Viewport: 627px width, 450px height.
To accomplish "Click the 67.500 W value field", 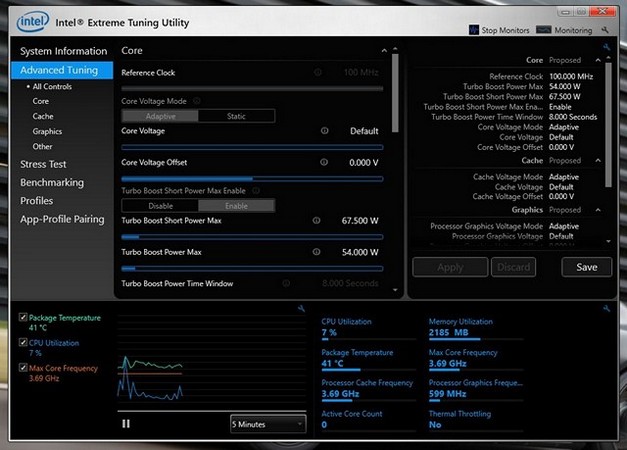I will [360, 221].
